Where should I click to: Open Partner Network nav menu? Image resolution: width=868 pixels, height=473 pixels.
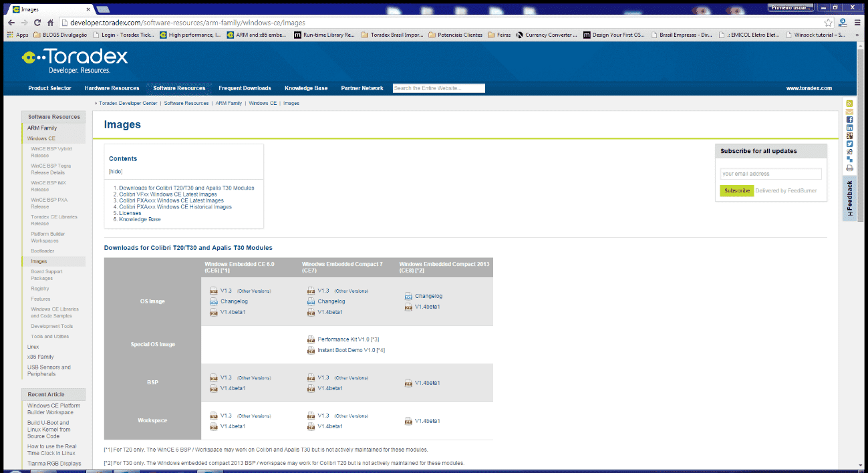362,88
